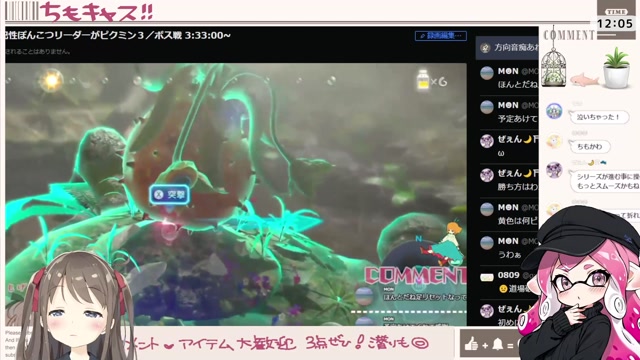Open the 0809 user's avatar in chat
The image size is (640, 360).
click(487, 278)
